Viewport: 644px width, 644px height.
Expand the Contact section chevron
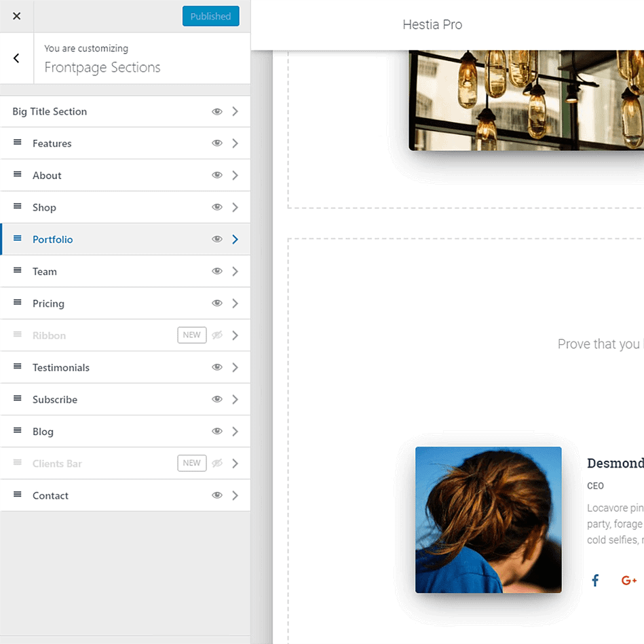[235, 496]
